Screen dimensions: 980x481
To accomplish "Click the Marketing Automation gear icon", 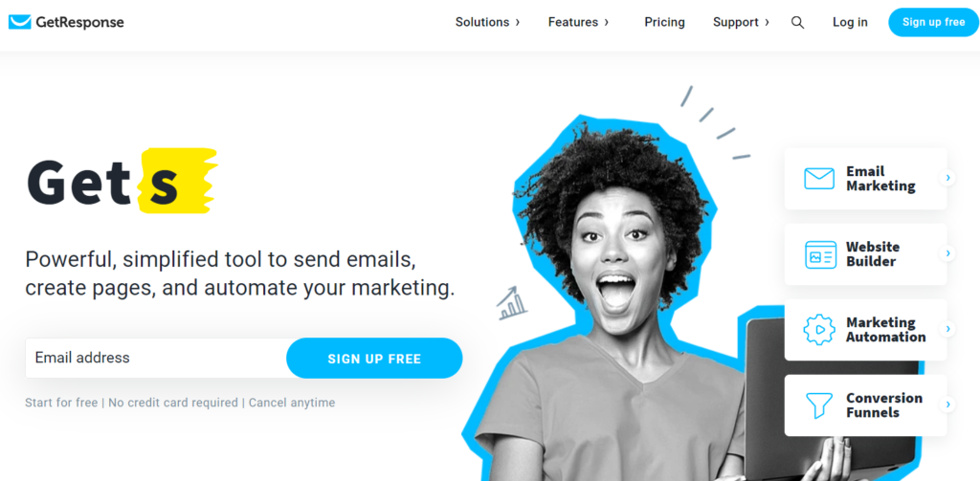I will [x=819, y=330].
